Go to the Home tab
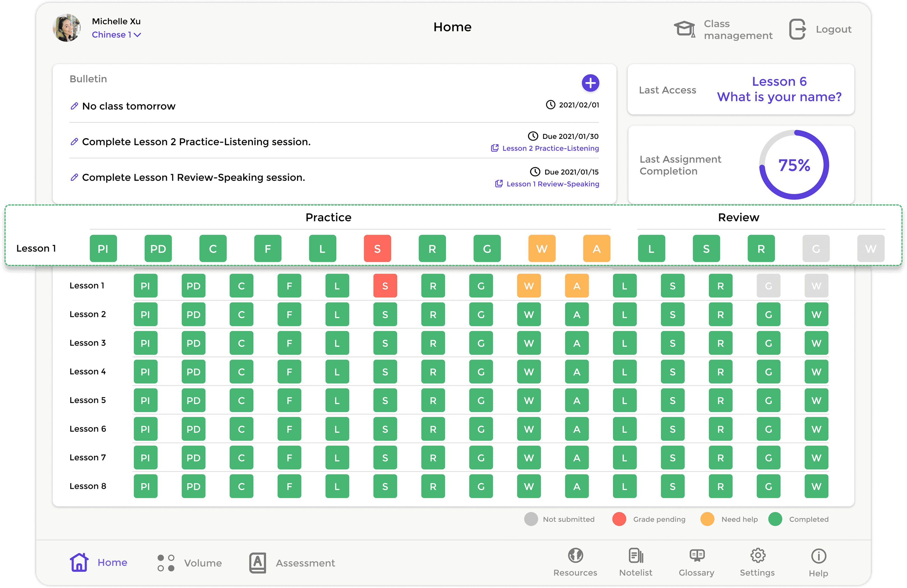 (98, 563)
